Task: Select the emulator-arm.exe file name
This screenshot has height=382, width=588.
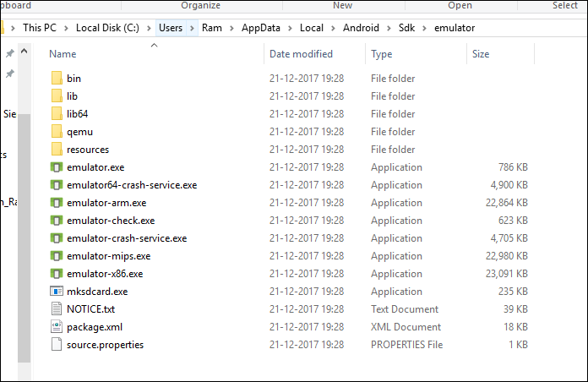Action: tap(106, 203)
